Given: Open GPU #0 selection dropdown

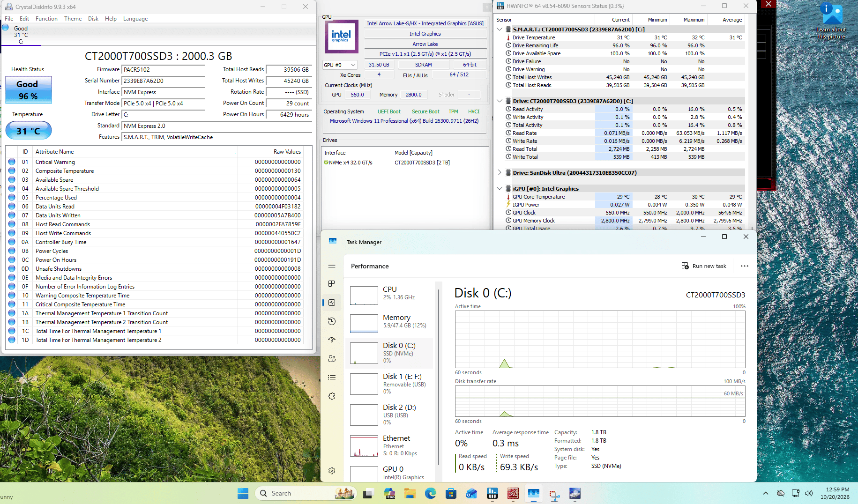Looking at the screenshot, I should point(340,65).
